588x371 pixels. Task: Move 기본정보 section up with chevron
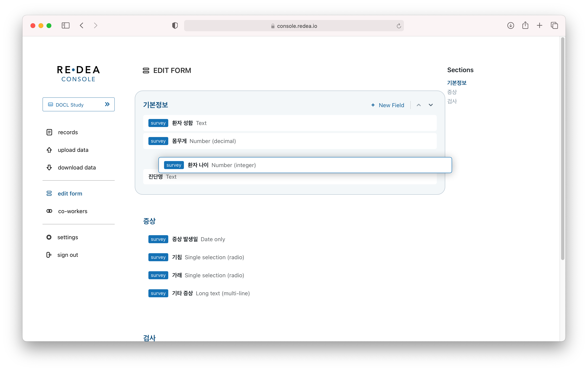(419, 105)
